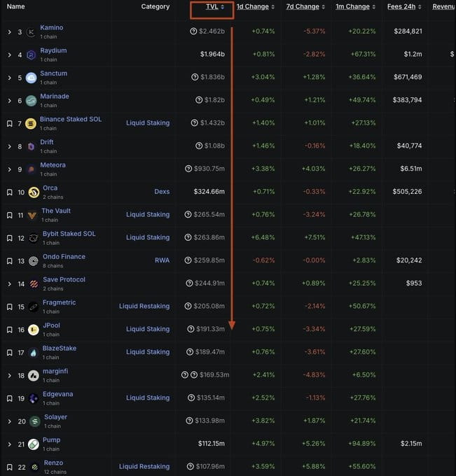Image resolution: width=456 pixels, height=476 pixels.
Task: Sort by 7d Change column header
Action: coord(303,7)
